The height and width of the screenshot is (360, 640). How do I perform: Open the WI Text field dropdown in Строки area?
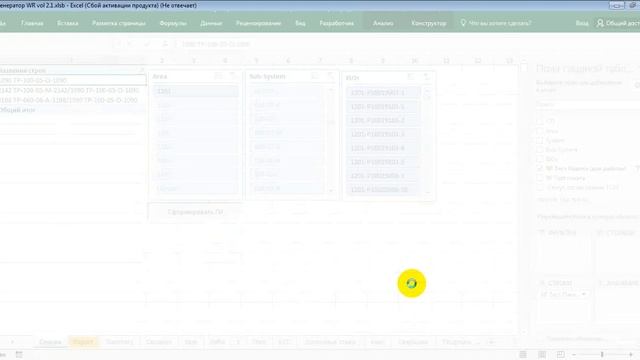[584, 294]
